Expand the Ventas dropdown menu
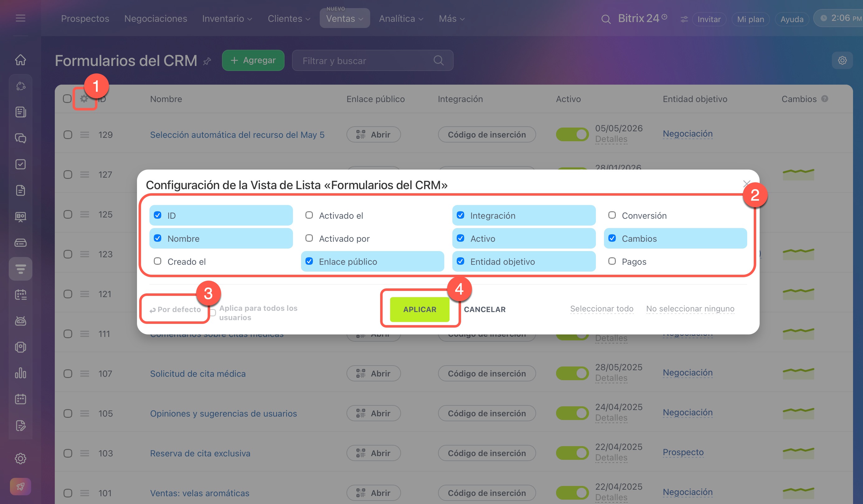 [x=345, y=18]
